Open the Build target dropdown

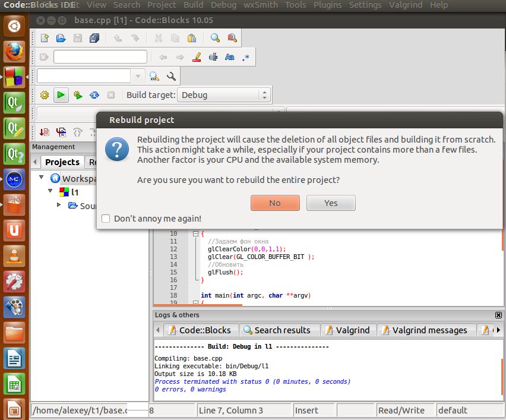(x=223, y=95)
